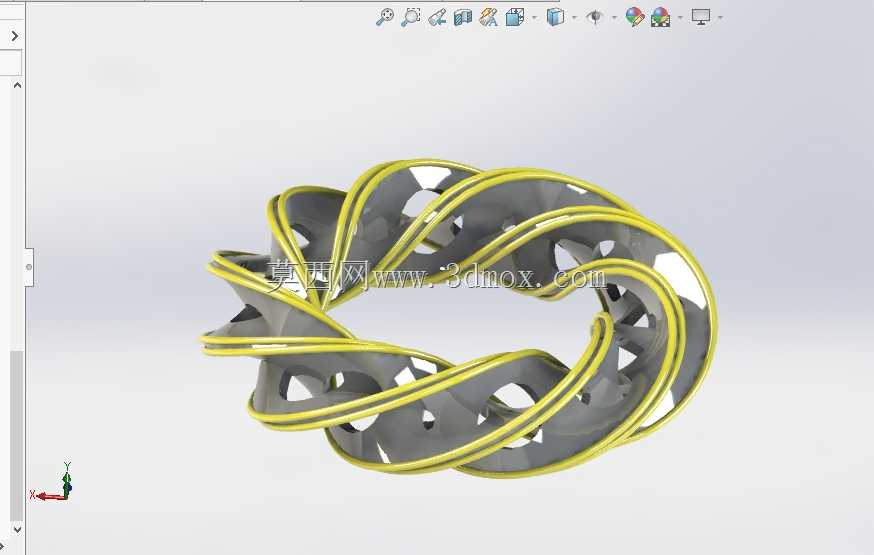The height and width of the screenshot is (555, 874).
Task: Expand the Apply Scene dropdown arrow
Action: click(680, 18)
